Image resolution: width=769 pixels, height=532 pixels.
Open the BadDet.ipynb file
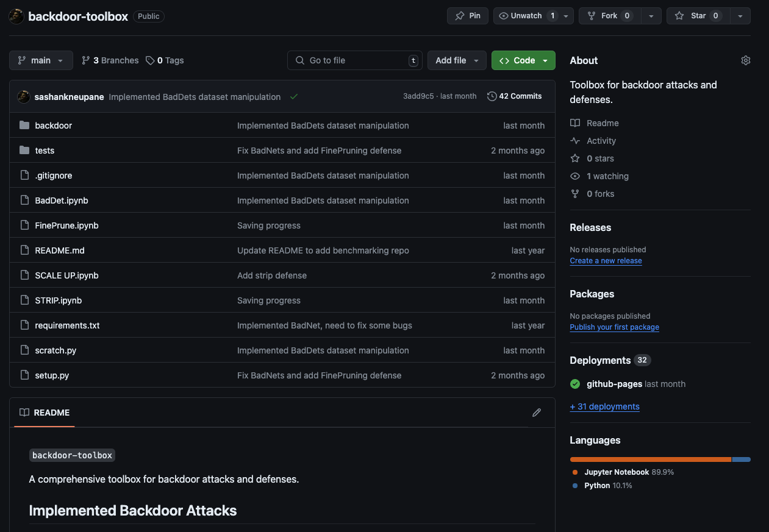pyautogui.click(x=62, y=200)
